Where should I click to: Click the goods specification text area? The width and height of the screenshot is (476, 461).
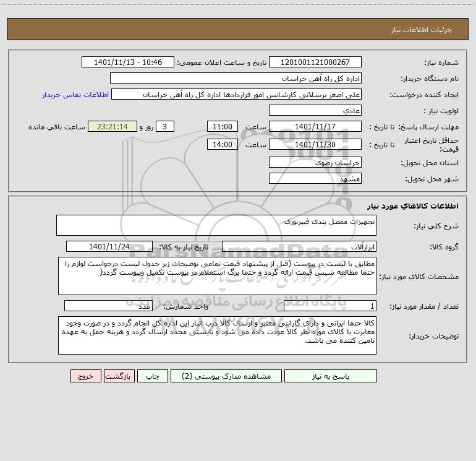coord(217,276)
